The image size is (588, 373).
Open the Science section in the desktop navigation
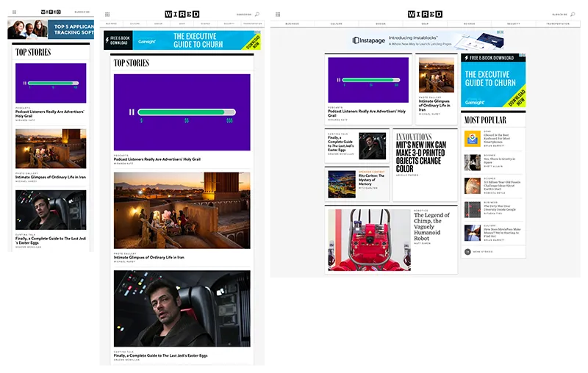(469, 23)
